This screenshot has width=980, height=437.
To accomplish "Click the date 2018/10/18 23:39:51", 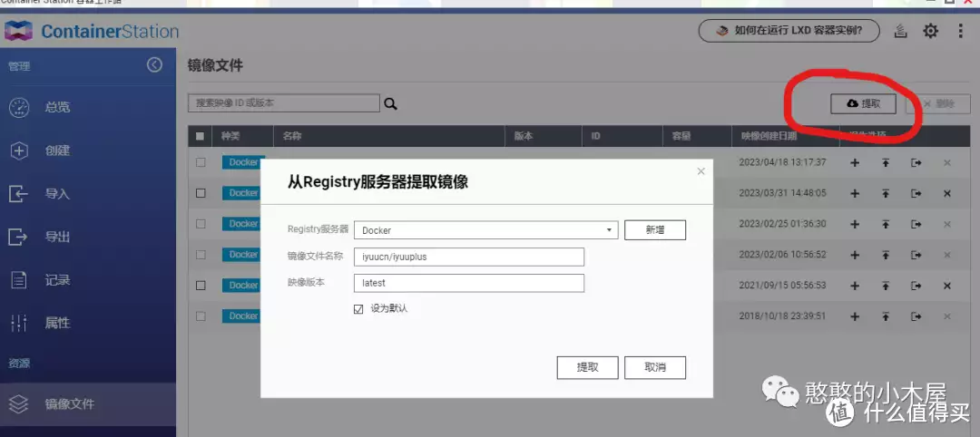I will pos(782,316).
